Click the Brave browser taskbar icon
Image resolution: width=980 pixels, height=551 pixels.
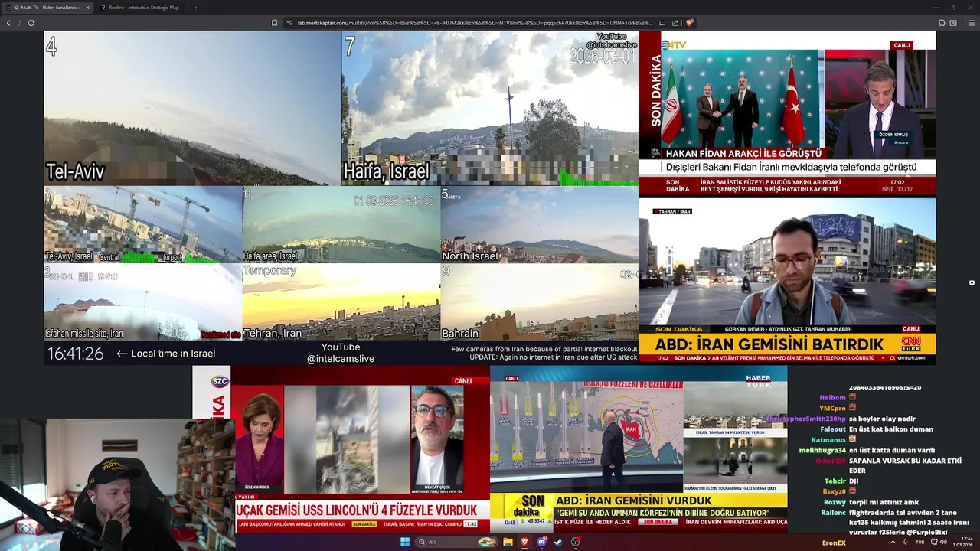point(524,542)
